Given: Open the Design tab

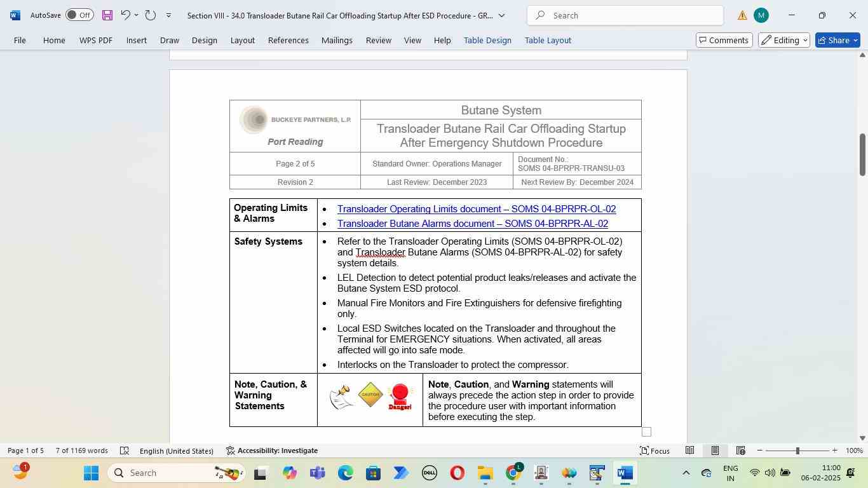Looking at the screenshot, I should [205, 40].
